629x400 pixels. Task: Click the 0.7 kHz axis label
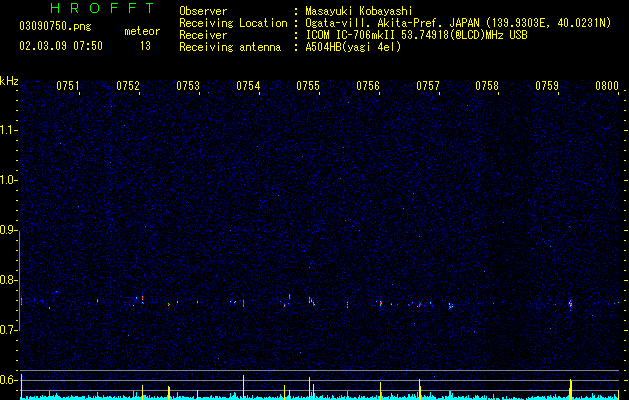(x=9, y=330)
